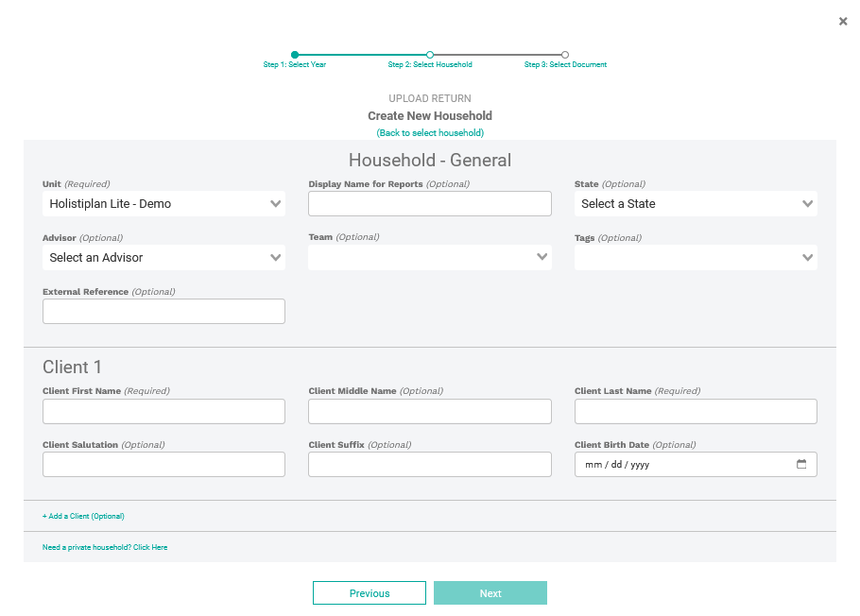
Task: Expand the Team dropdown
Action: click(x=429, y=257)
